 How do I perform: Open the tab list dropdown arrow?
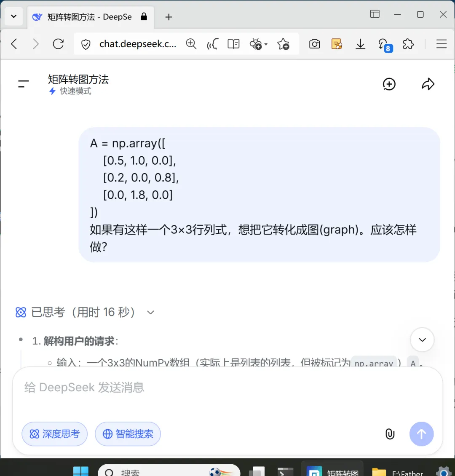(x=13, y=16)
